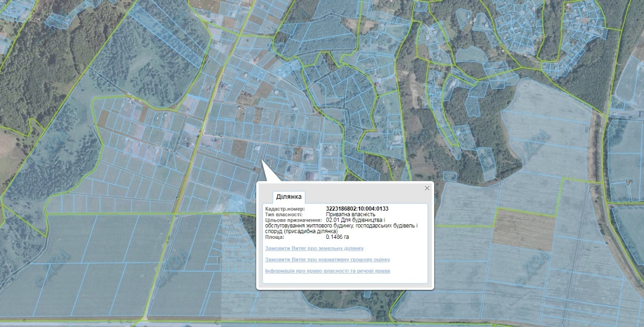
Task: Open Замовити Витяг про земельну ділянку link
Action: pyautogui.click(x=314, y=248)
